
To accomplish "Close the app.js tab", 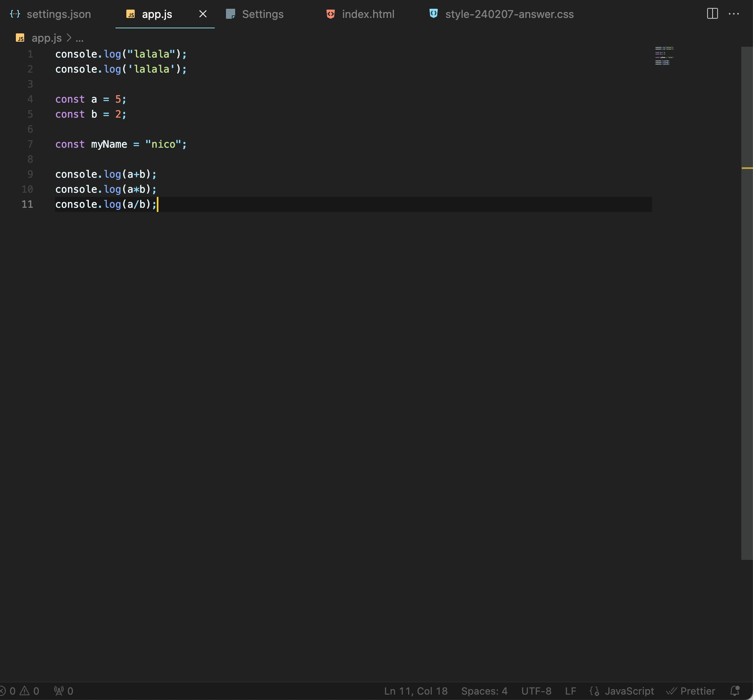I will click(x=203, y=14).
